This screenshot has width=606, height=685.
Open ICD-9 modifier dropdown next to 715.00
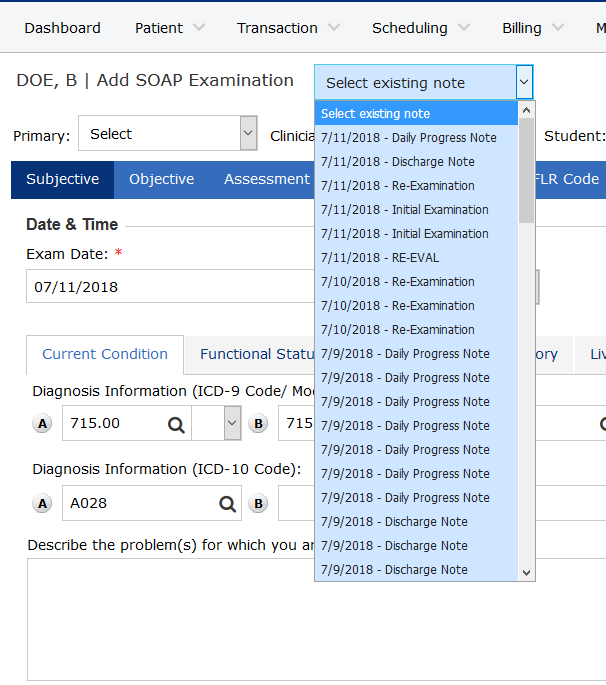232,424
